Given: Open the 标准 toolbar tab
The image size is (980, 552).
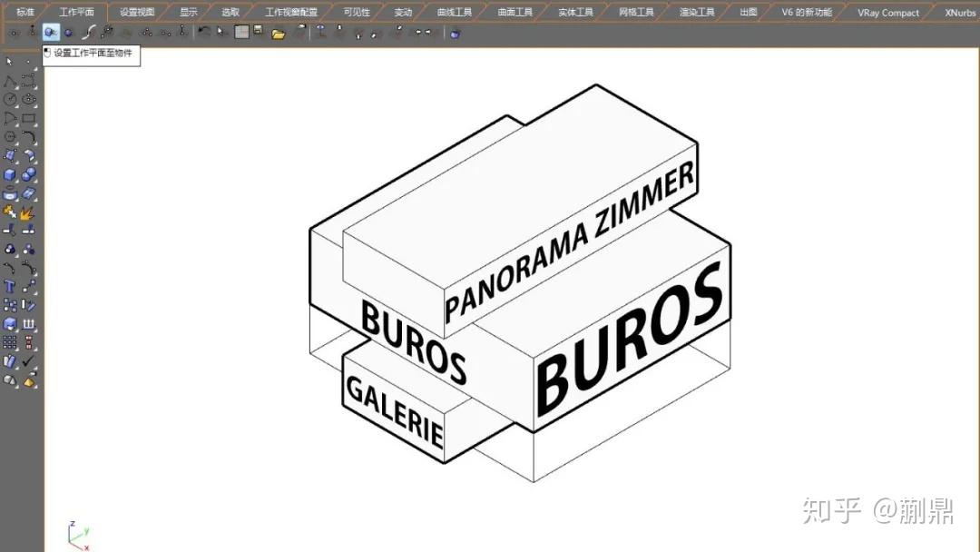Looking at the screenshot, I should click(25, 12).
